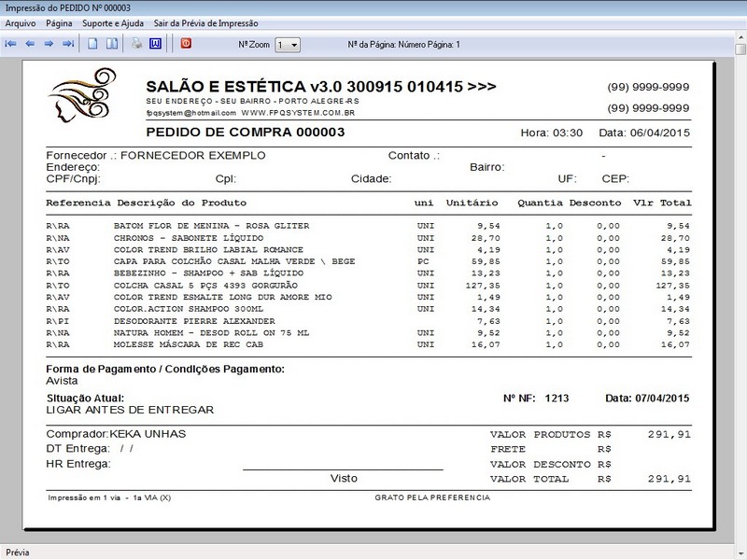Jump to the last page of preview
This screenshot has width=747, height=560.
pos(67,44)
